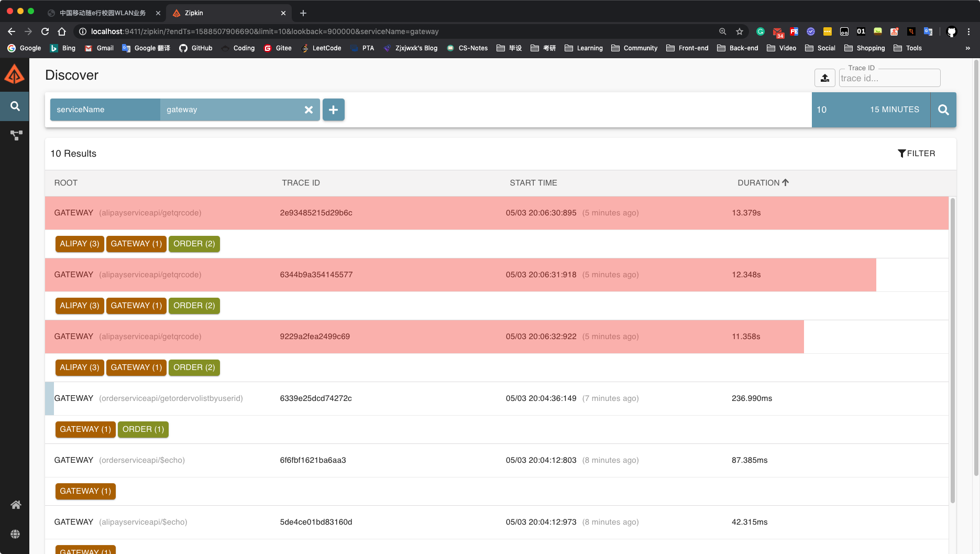Remove the serviceName gateway criterion
The image size is (980, 554).
click(x=309, y=110)
